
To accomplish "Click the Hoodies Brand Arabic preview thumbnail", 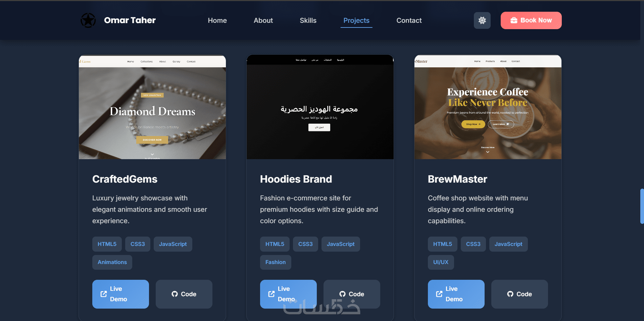I will point(320,107).
